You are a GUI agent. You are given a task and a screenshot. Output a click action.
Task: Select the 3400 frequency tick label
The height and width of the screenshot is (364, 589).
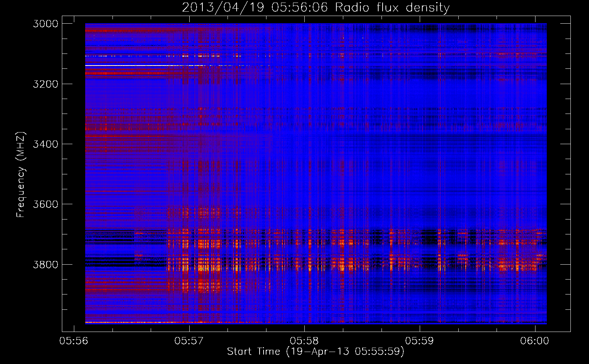(46, 144)
